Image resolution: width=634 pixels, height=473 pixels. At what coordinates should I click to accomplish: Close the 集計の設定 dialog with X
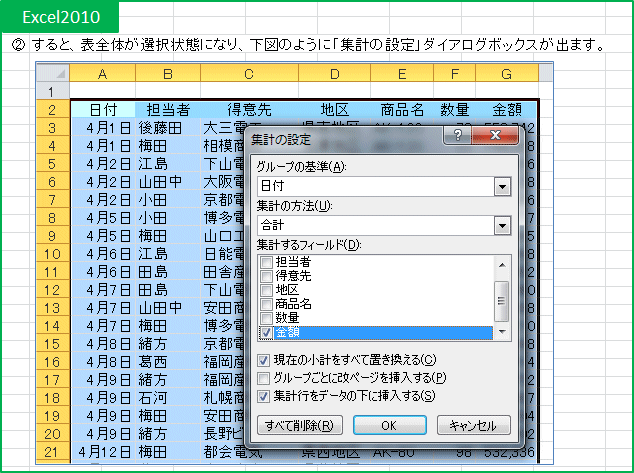tap(495, 135)
